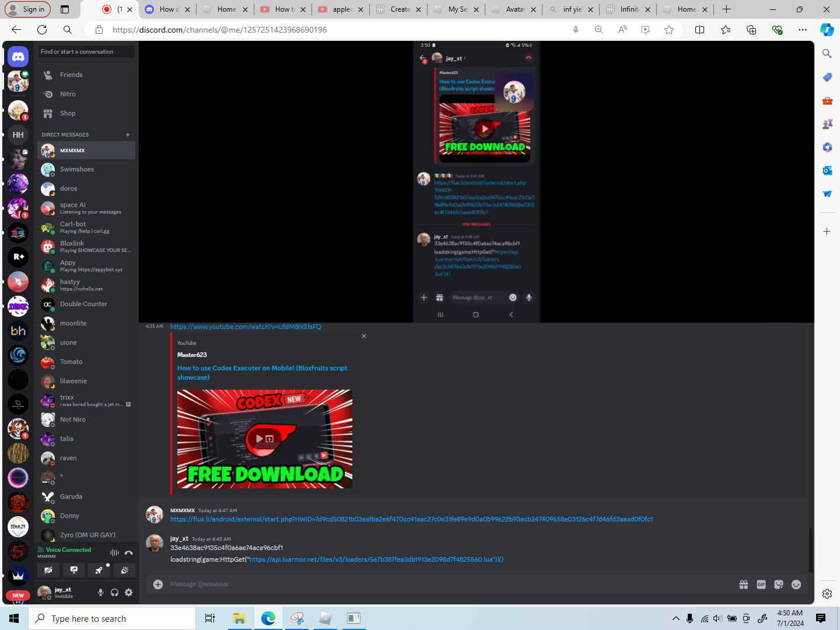Viewport: 840px width, 630px height.
Task: Open the Codex Executer video title link
Action: (262, 373)
